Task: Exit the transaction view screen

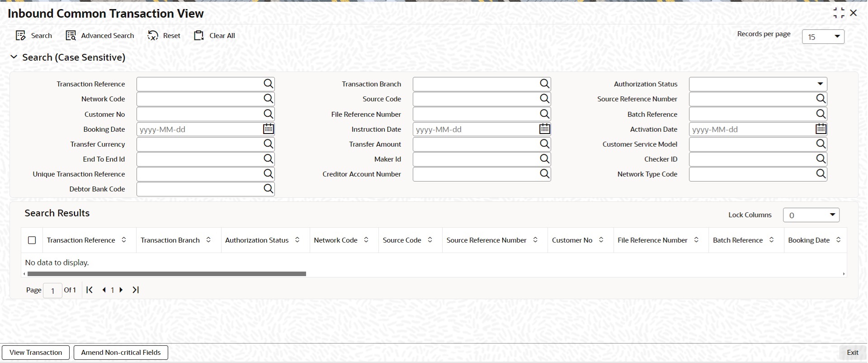Action: click(x=853, y=353)
